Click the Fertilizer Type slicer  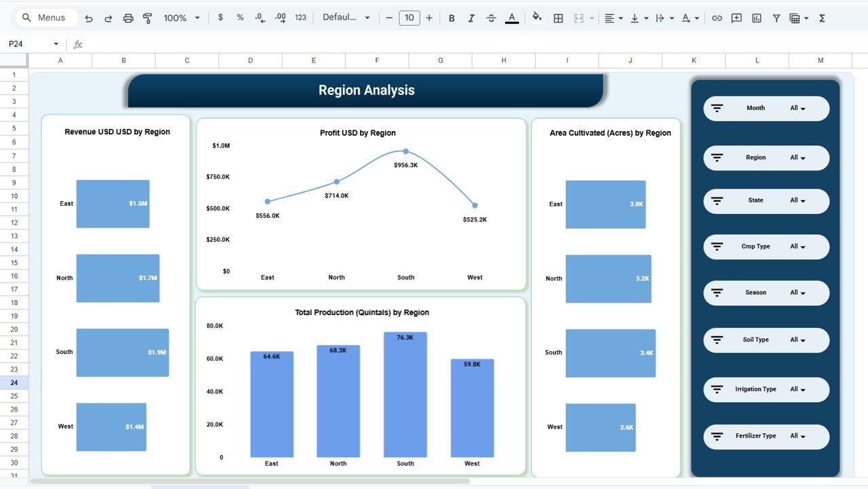point(766,436)
